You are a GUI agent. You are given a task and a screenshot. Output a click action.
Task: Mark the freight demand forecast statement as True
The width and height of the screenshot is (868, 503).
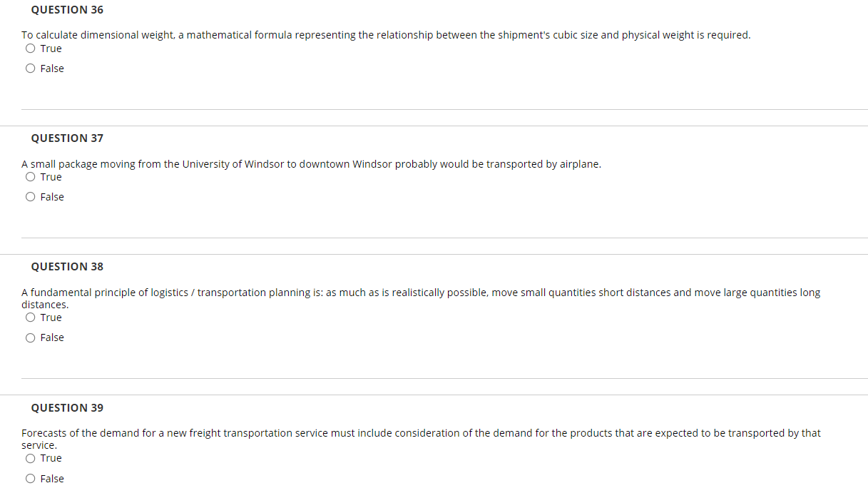pos(30,458)
